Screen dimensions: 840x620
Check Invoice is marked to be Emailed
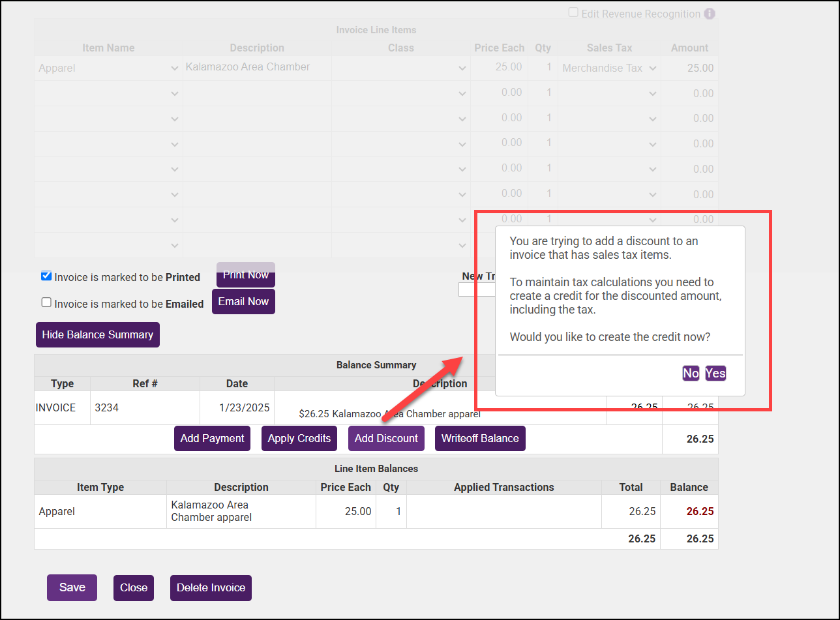[x=46, y=303]
